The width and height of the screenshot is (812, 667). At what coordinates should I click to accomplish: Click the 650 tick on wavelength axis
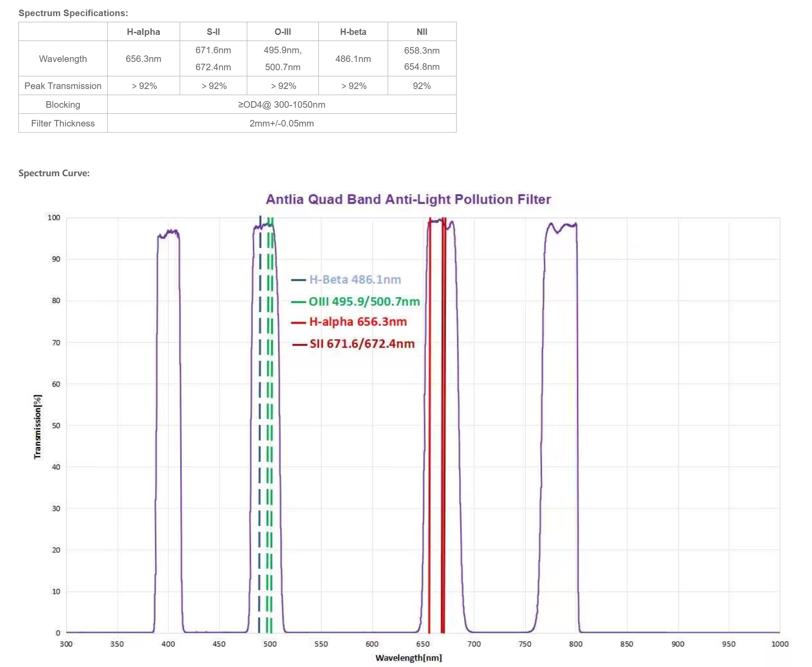423,644
